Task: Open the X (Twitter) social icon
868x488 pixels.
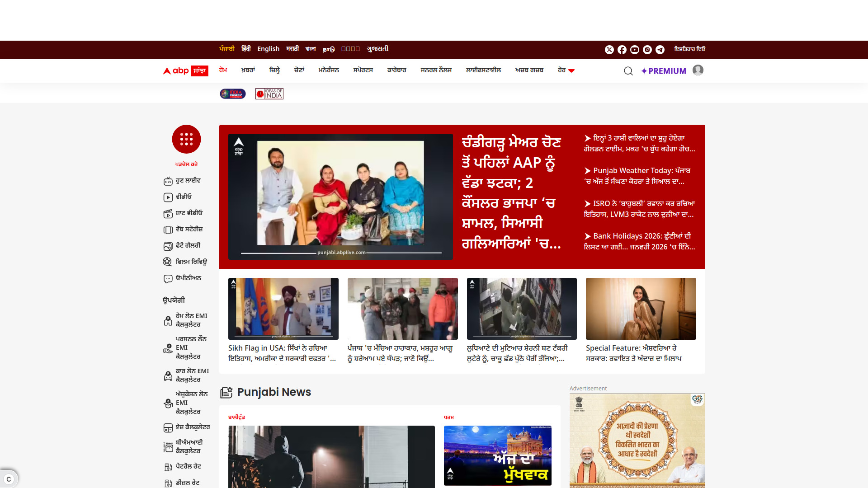Action: coord(609,50)
